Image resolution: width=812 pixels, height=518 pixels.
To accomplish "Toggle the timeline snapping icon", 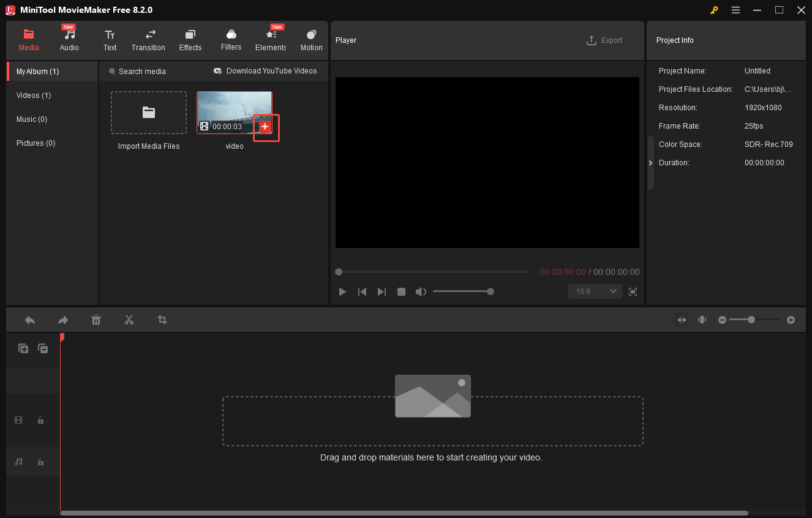I will click(x=682, y=320).
